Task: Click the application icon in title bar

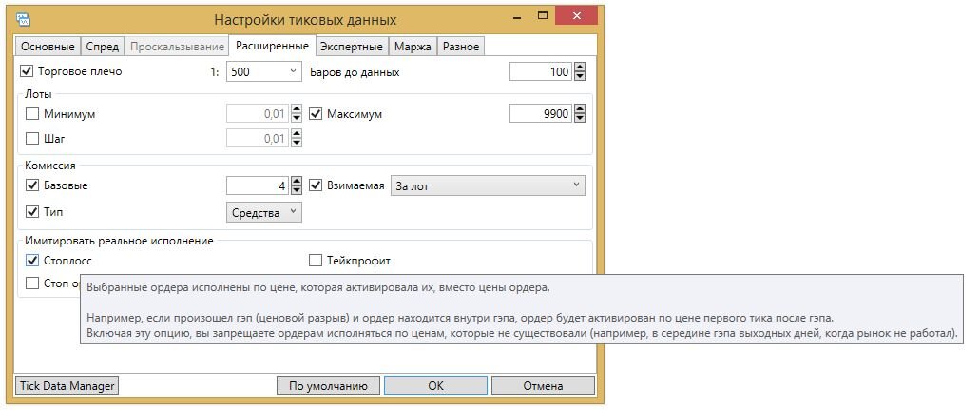Action: click(x=23, y=19)
